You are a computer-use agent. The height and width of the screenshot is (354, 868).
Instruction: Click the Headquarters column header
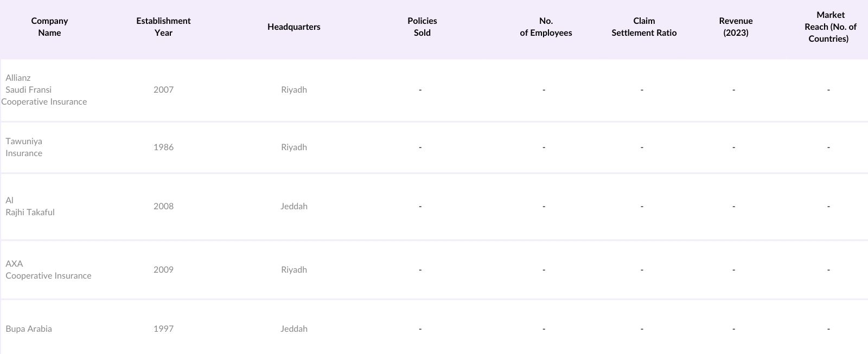point(293,27)
